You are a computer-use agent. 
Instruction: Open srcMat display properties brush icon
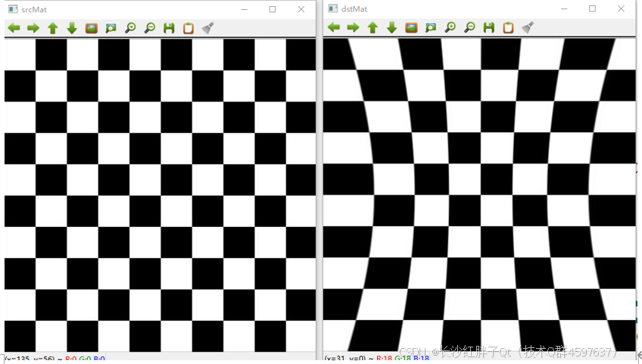(208, 28)
